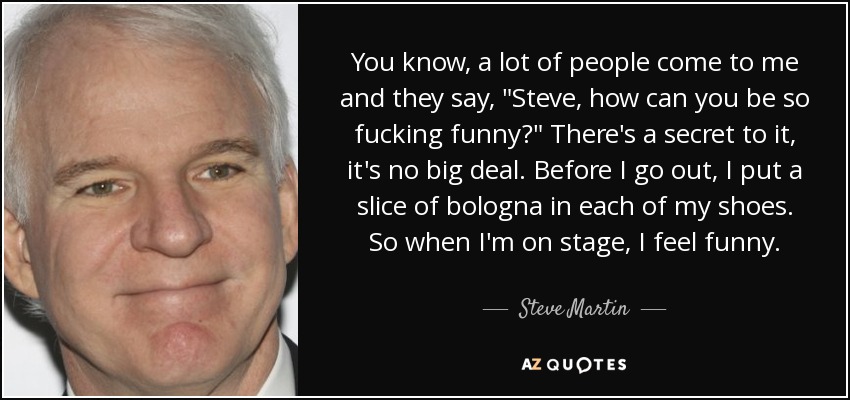
Task: Click the Steve Martin author signature
Action: point(574,309)
